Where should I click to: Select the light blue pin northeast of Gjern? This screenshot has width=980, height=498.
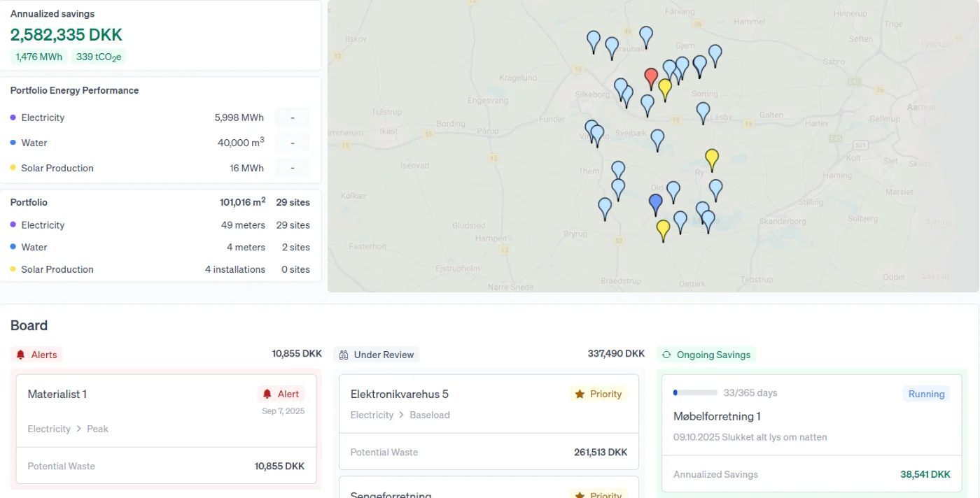coord(715,55)
